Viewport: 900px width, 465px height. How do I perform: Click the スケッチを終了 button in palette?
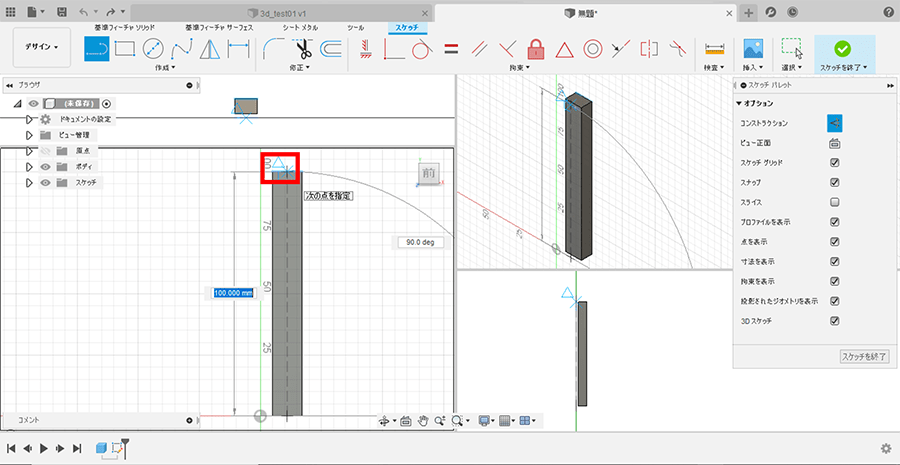[x=863, y=356]
